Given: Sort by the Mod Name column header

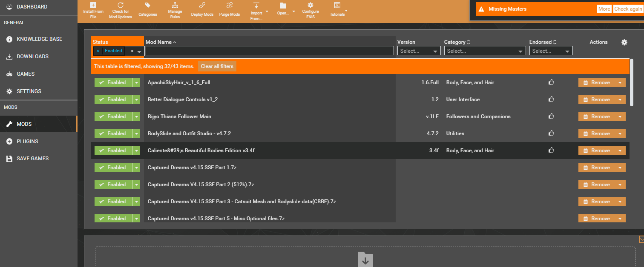Looking at the screenshot, I should tap(161, 42).
